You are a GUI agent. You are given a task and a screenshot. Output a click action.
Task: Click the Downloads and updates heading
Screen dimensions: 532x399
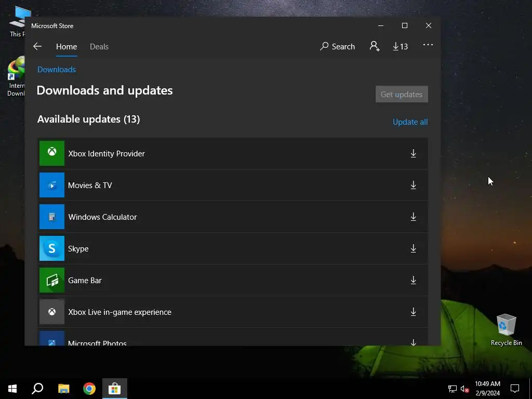[x=105, y=90]
